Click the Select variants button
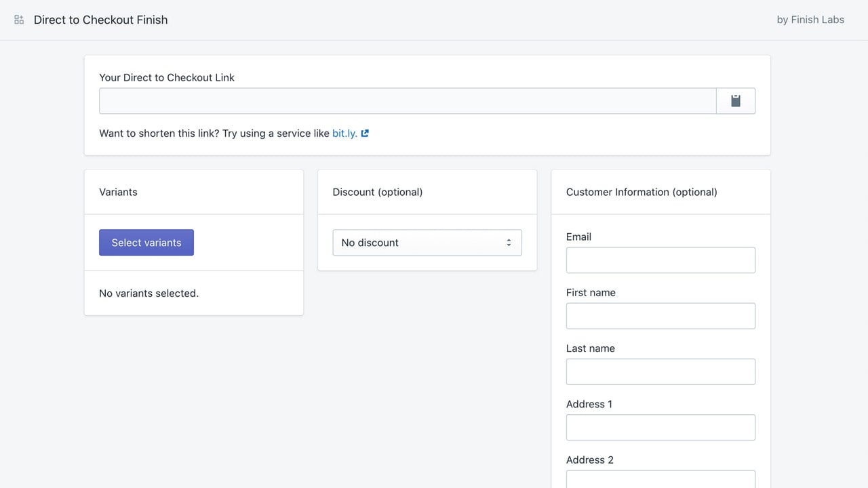 coord(146,243)
